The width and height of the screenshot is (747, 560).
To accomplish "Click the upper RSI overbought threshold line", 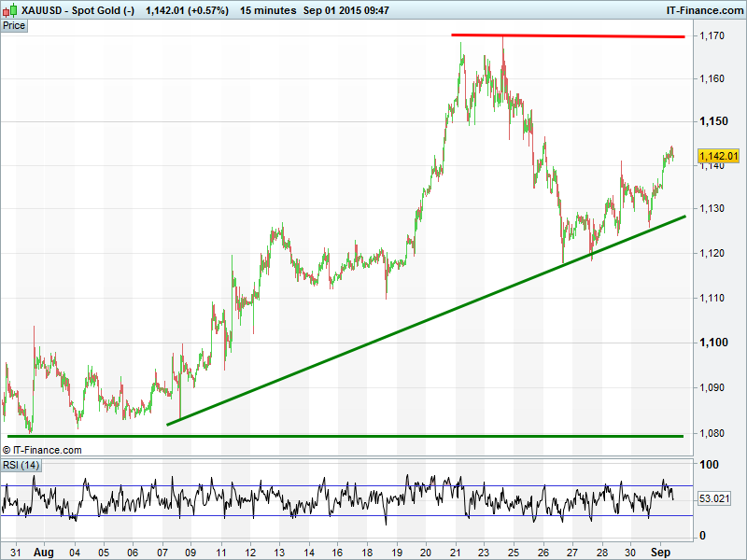I will pyautogui.click(x=345, y=485).
